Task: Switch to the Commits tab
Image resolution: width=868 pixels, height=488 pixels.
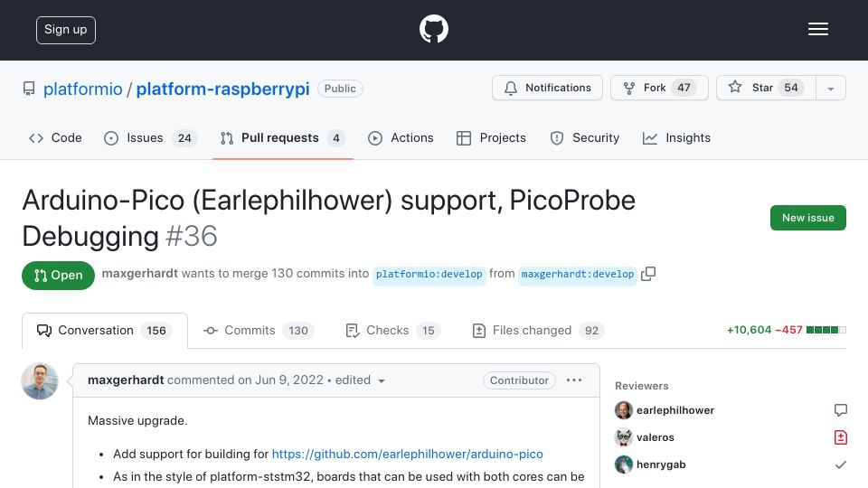Action: (259, 331)
